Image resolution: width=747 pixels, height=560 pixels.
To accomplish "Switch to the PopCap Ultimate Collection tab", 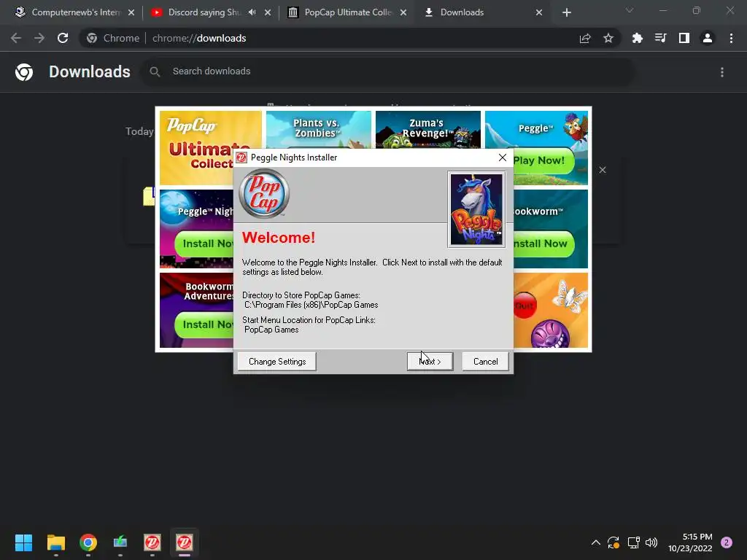I will [x=347, y=12].
